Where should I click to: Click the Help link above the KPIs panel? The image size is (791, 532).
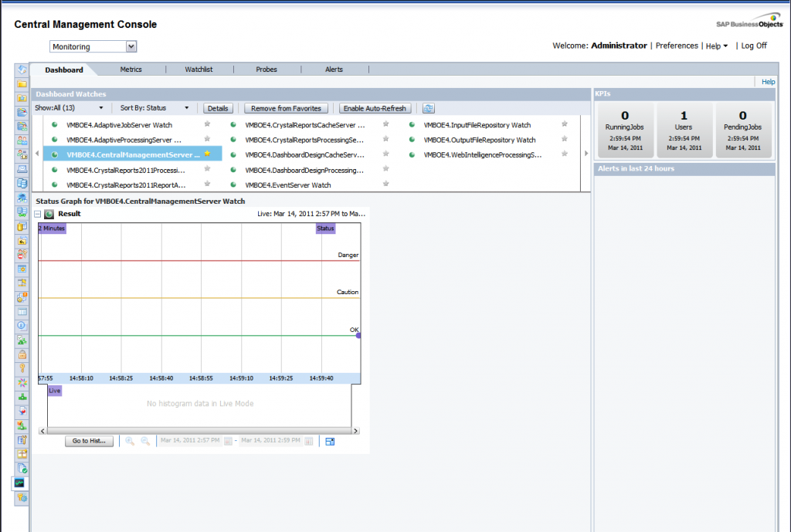pyautogui.click(x=769, y=82)
